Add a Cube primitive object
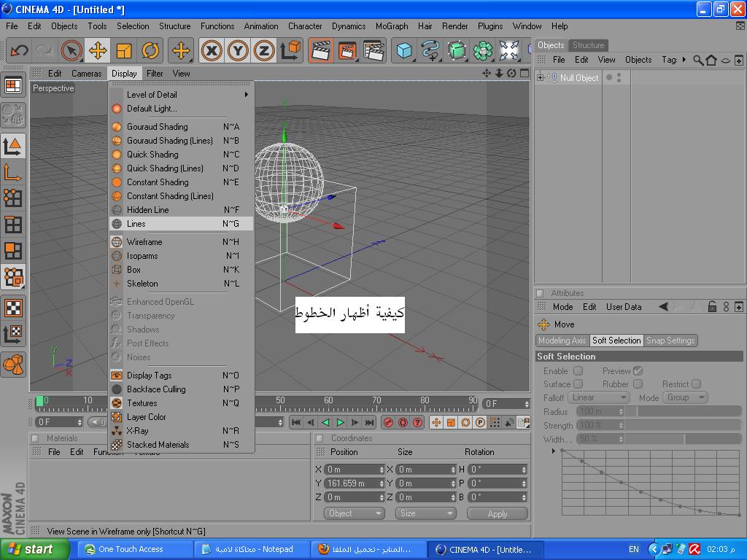 point(404,50)
